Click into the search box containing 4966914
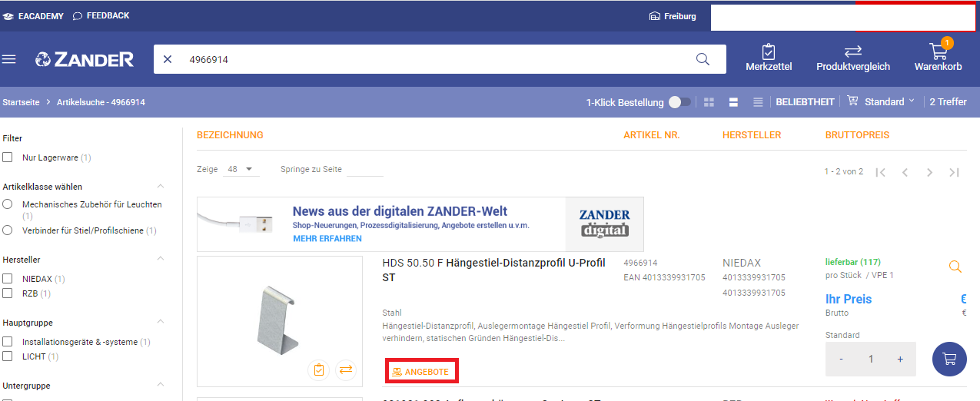The height and width of the screenshot is (401, 980). (438, 59)
